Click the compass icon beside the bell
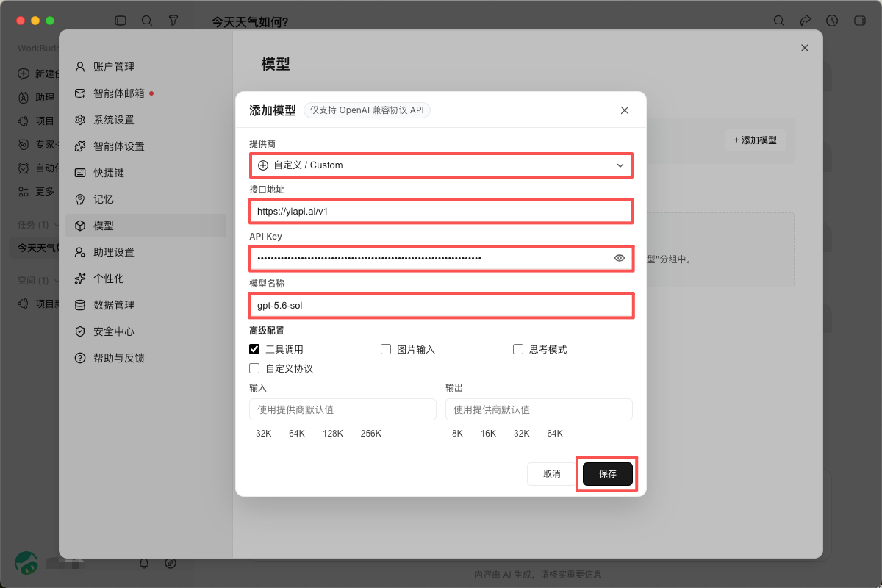This screenshot has height=588, width=882. point(171,563)
